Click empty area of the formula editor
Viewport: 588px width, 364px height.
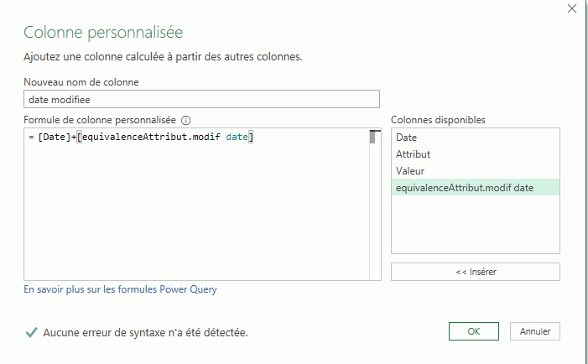point(193,218)
